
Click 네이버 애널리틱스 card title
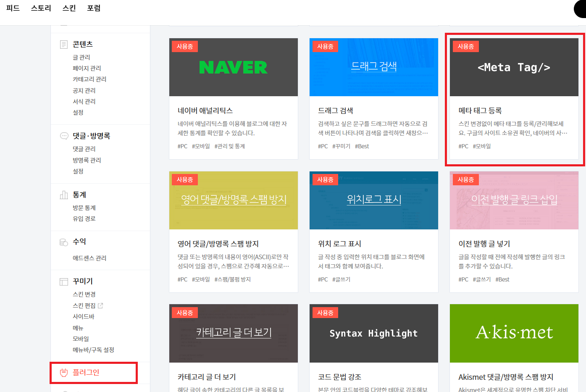click(x=205, y=110)
